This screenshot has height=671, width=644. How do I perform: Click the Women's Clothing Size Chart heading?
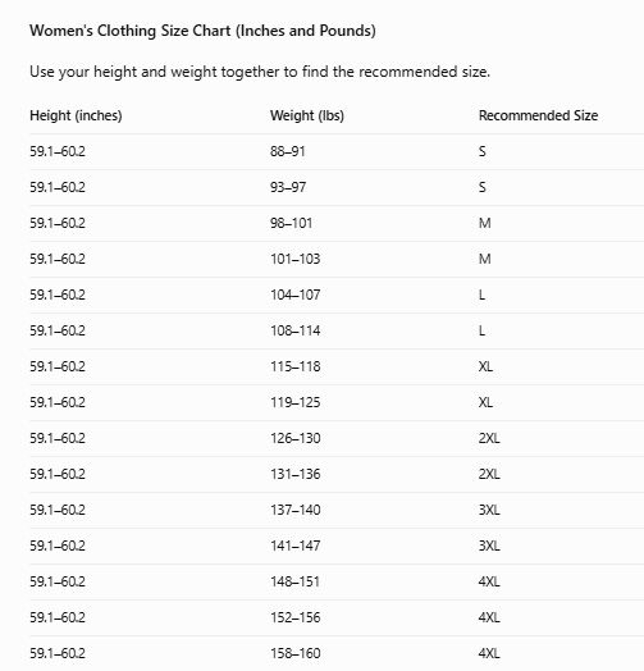(x=203, y=31)
